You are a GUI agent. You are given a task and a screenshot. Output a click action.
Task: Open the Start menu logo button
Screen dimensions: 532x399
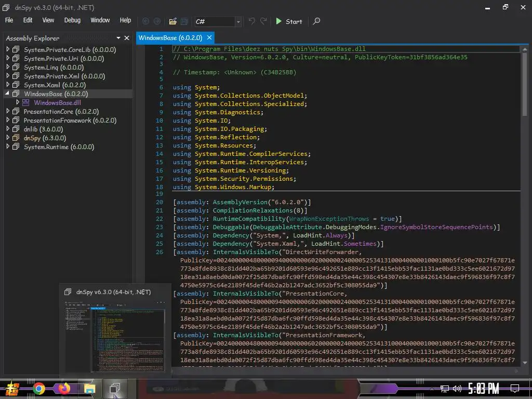[12, 389]
